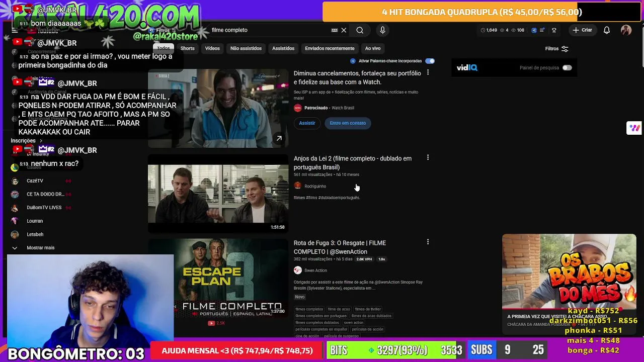The image size is (644, 362).
Task: Click the Watch Brasil advertiser avatar
Action: (298, 108)
